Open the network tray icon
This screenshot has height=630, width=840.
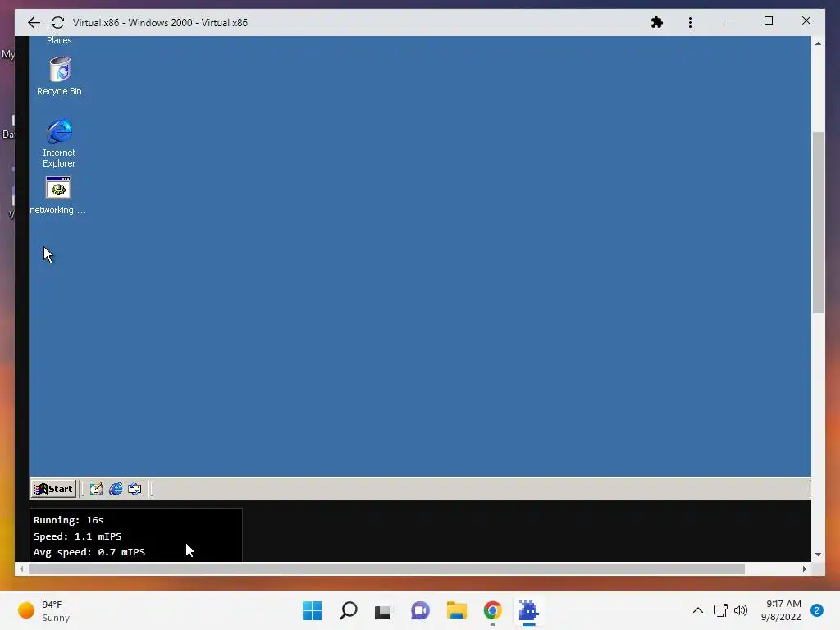[x=720, y=610]
